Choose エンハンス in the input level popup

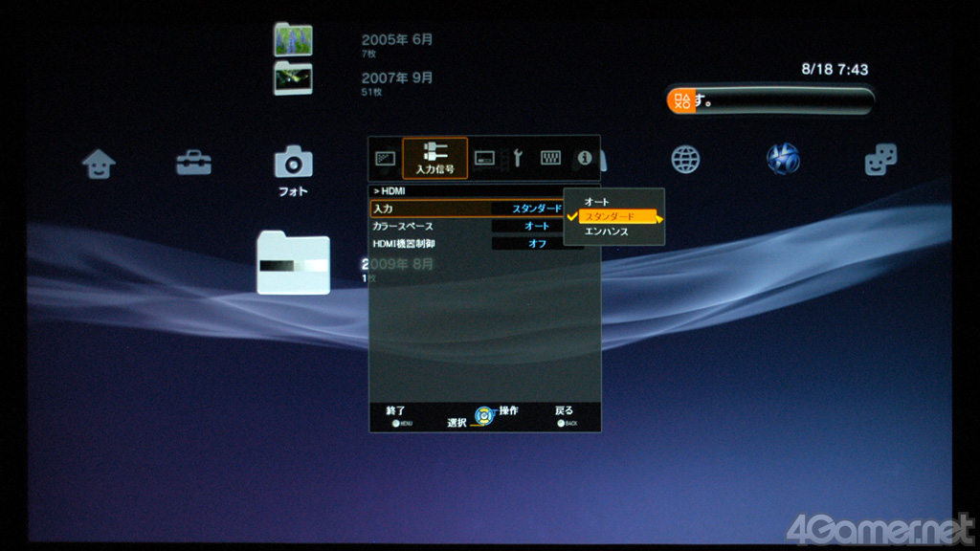pyautogui.click(x=606, y=231)
